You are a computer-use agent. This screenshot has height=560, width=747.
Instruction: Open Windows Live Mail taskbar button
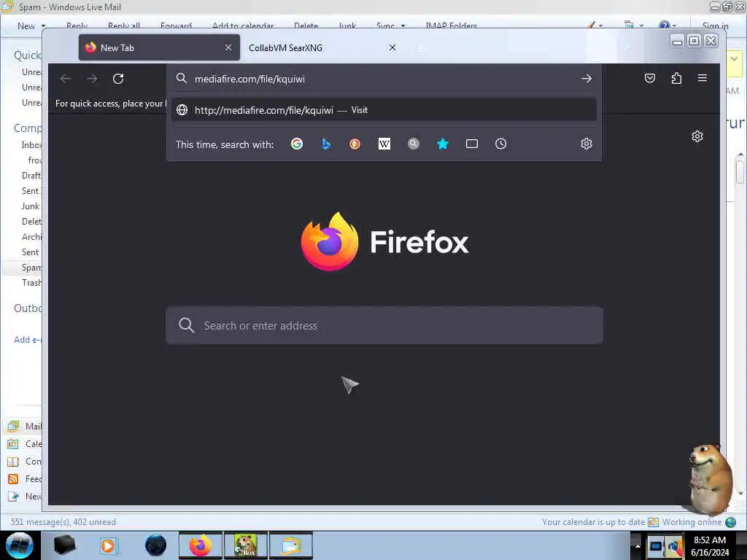pos(291,545)
